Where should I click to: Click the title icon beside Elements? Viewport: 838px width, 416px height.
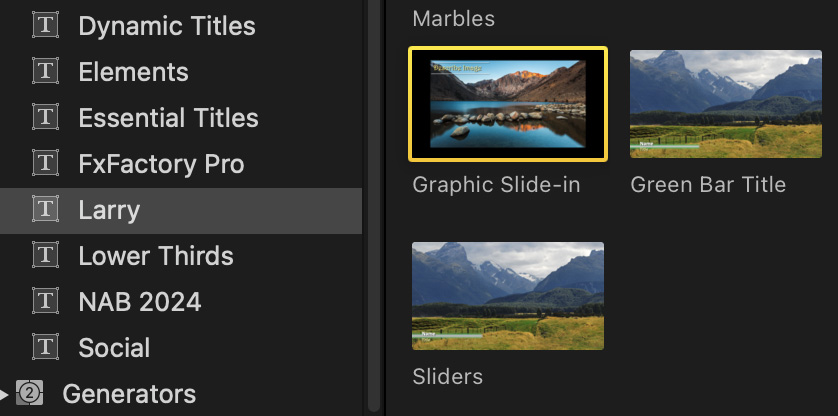tap(45, 72)
